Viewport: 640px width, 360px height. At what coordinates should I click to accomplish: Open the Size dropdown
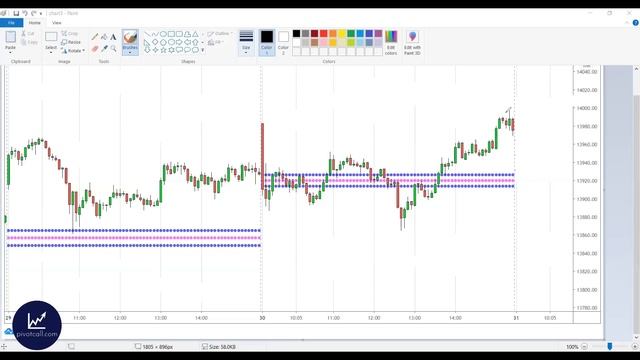coord(246,42)
